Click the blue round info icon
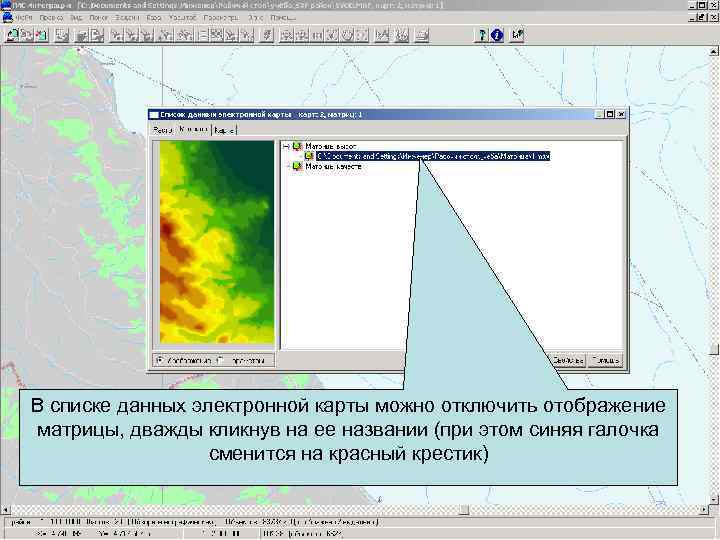The image size is (720, 540). click(x=497, y=35)
